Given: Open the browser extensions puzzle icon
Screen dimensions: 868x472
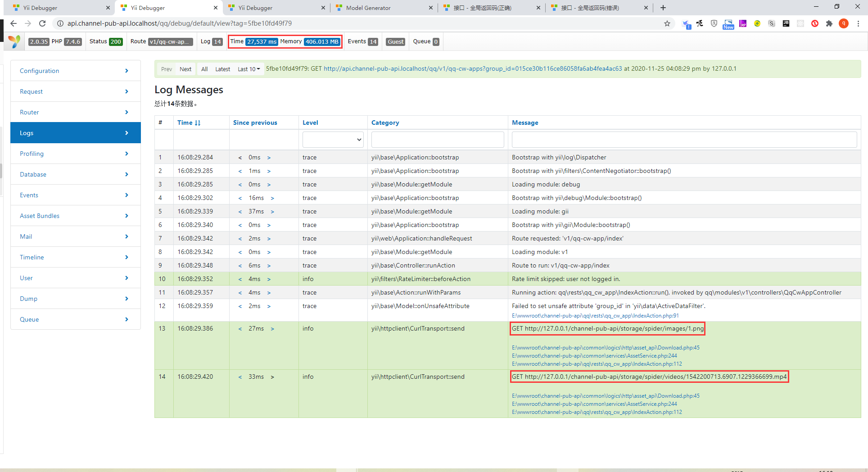Looking at the screenshot, I should click(829, 23).
